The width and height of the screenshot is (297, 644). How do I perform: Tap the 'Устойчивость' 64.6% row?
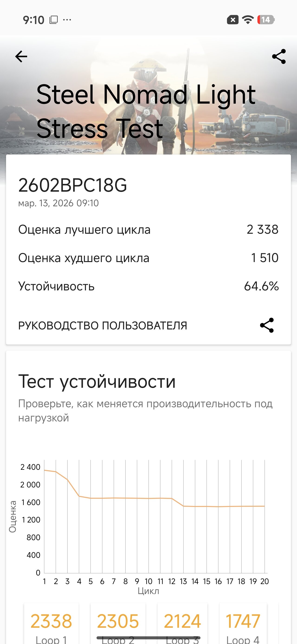(x=148, y=286)
